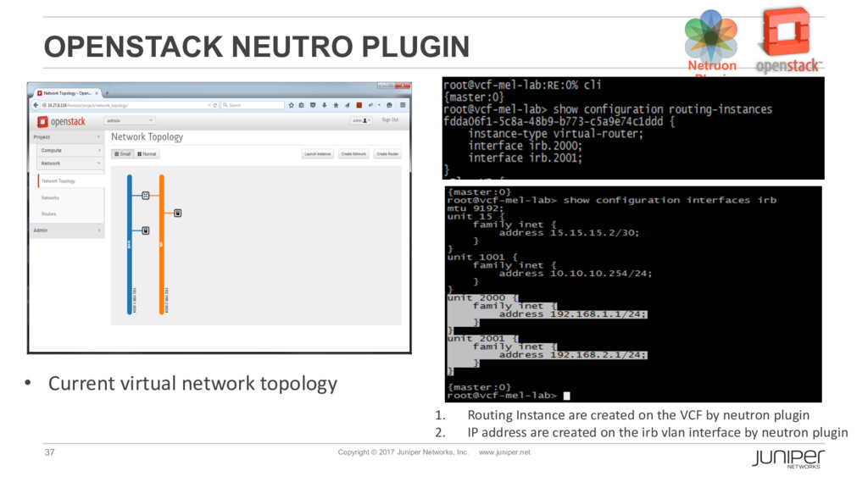Click the browser Search box

253,105
